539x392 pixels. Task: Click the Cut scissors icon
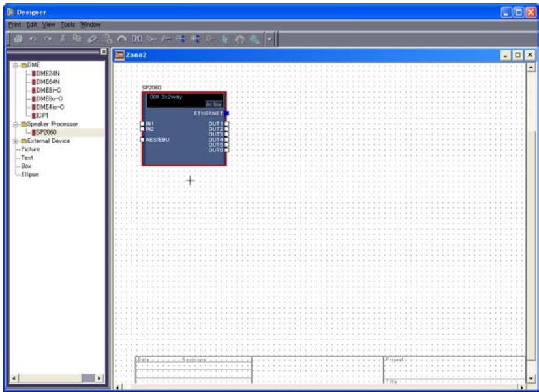pos(63,39)
